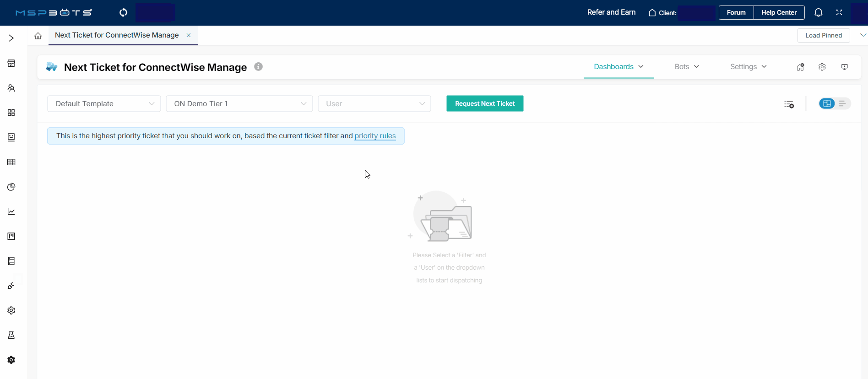
Task: Click the Client home icon
Action: click(652, 13)
